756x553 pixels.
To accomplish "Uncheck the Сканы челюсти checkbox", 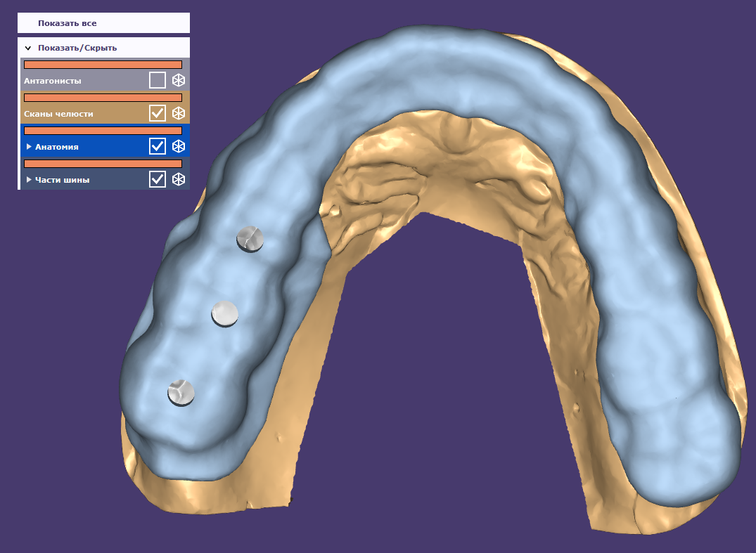I will 158,113.
